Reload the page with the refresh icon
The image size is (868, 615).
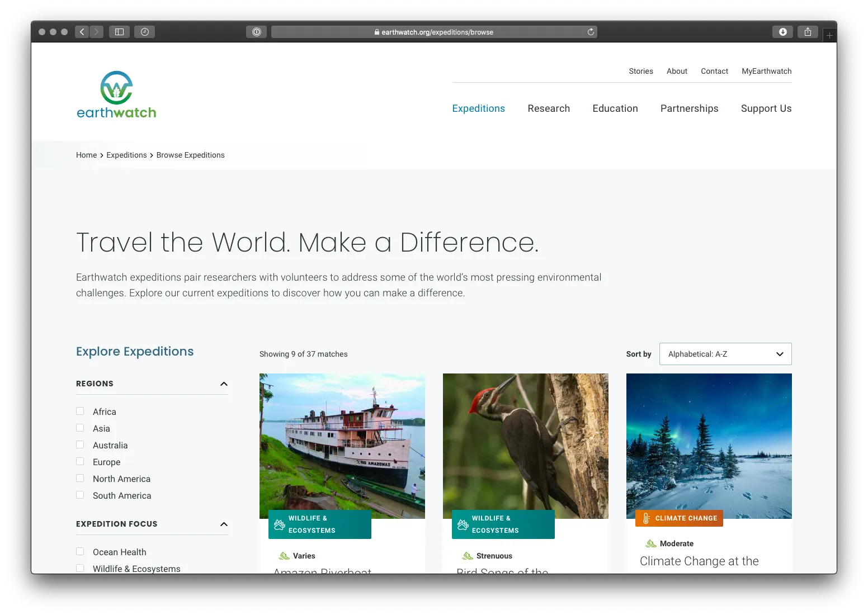coord(591,32)
